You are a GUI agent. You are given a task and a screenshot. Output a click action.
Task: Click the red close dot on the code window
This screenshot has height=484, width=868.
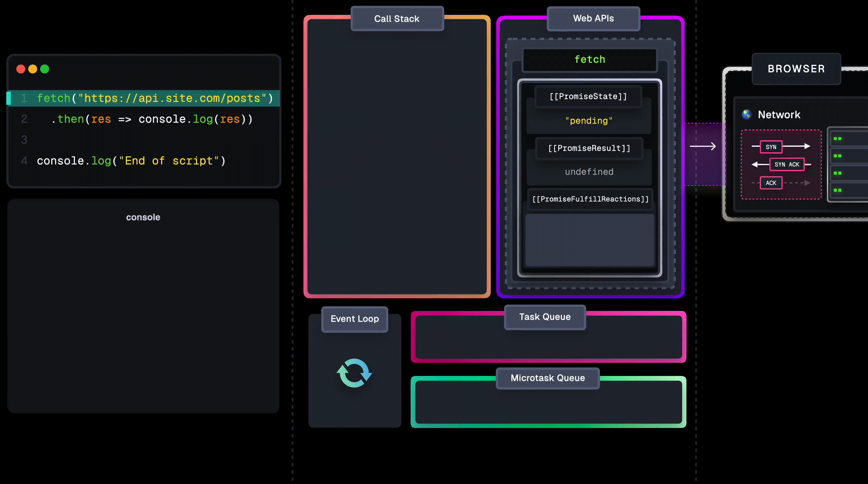pyautogui.click(x=21, y=69)
